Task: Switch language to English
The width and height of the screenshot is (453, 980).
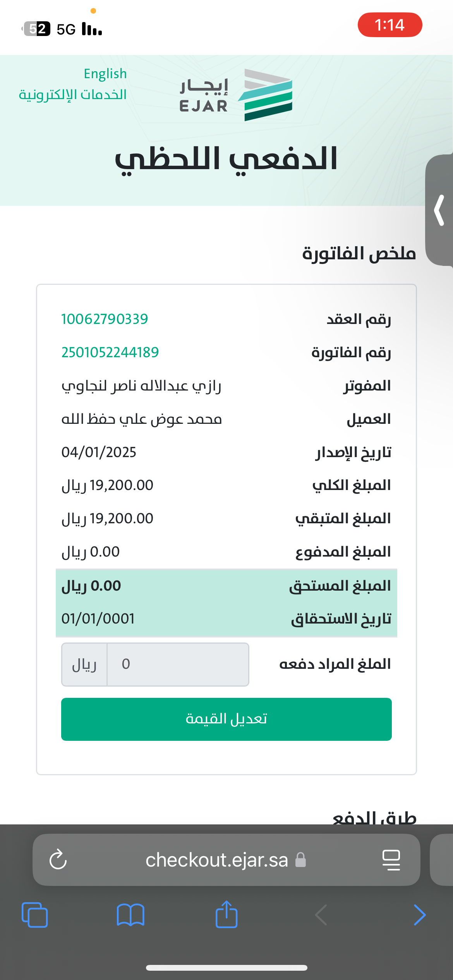Action: 105,74
